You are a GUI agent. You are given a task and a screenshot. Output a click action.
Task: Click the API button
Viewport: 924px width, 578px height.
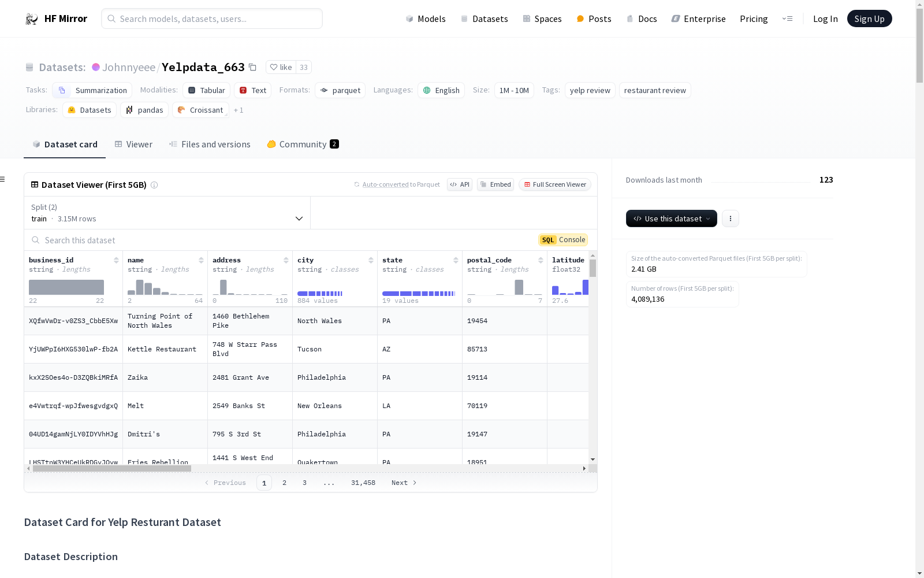460,184
